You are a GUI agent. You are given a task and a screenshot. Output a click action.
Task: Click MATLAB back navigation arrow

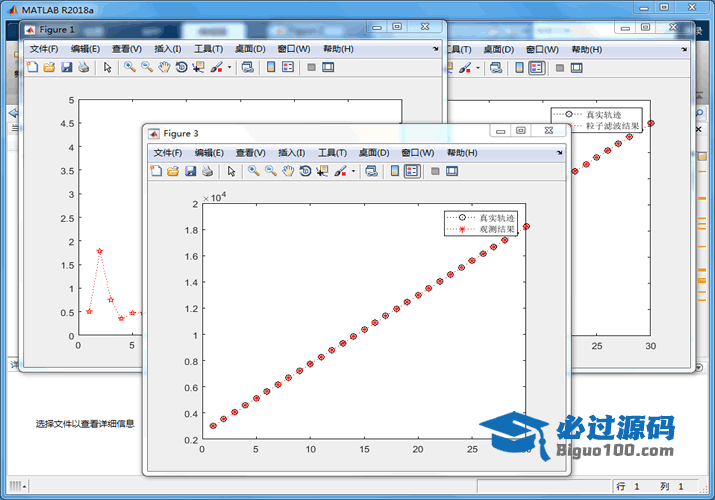point(13,113)
